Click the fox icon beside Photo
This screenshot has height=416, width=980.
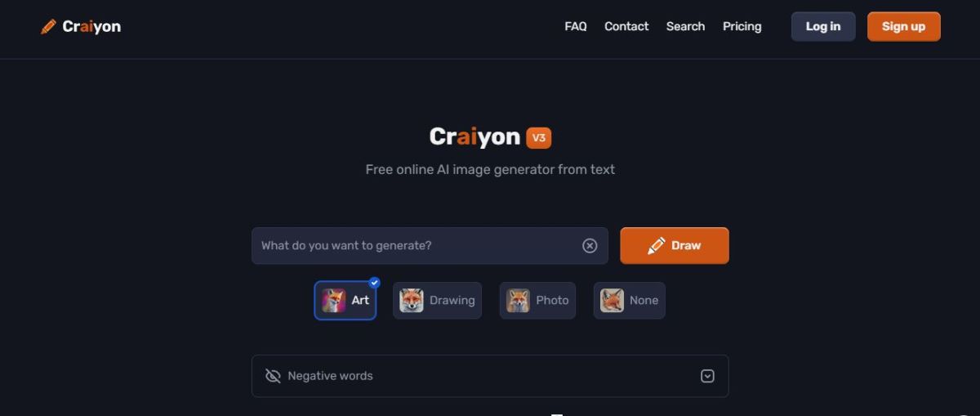point(518,301)
